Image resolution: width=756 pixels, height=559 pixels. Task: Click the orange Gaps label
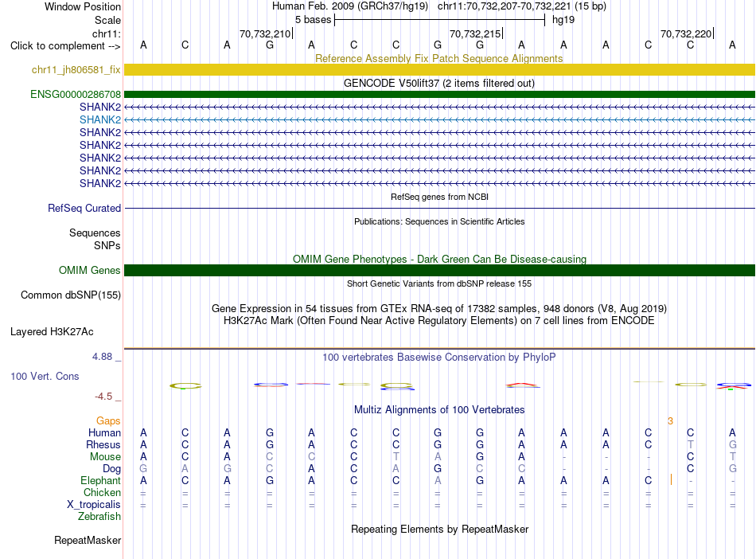pyautogui.click(x=108, y=421)
